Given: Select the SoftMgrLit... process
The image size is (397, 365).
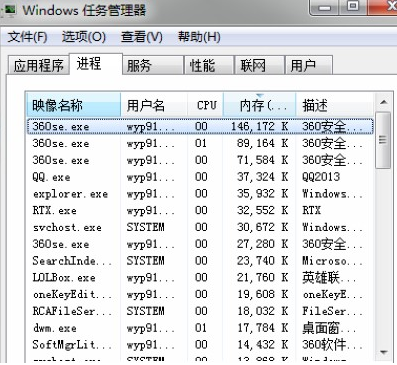Looking at the screenshot, I should pos(200,344).
